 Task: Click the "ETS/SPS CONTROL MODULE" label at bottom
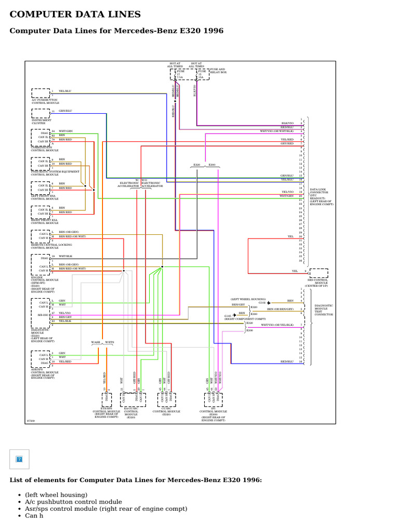[x=106, y=413]
